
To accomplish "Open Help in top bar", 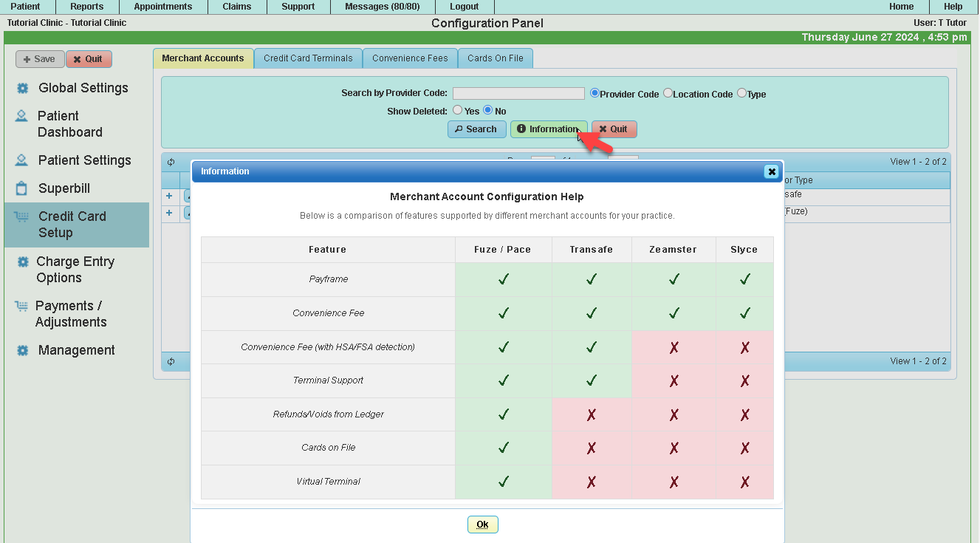I will click(x=953, y=7).
